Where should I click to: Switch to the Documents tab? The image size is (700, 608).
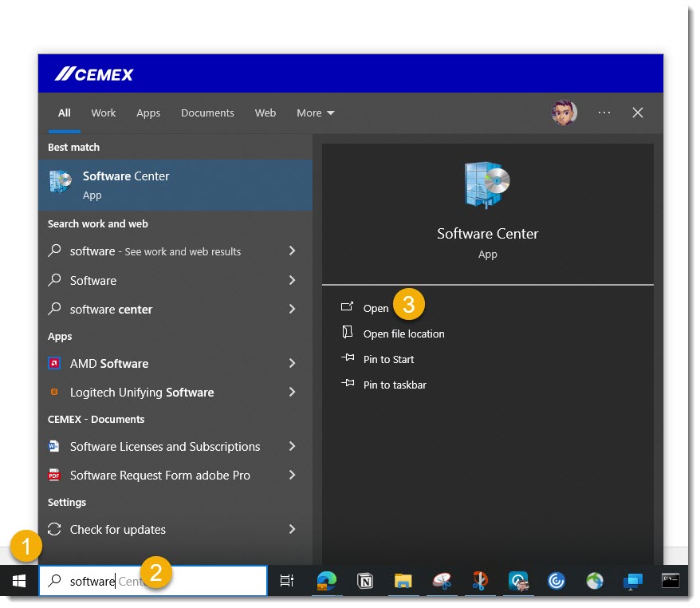(x=207, y=113)
